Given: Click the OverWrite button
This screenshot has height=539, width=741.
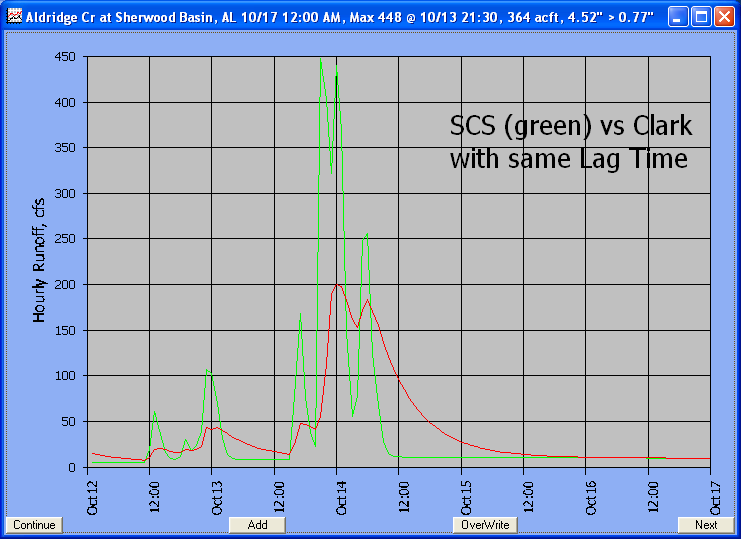Looking at the screenshot, I should click(x=485, y=525).
